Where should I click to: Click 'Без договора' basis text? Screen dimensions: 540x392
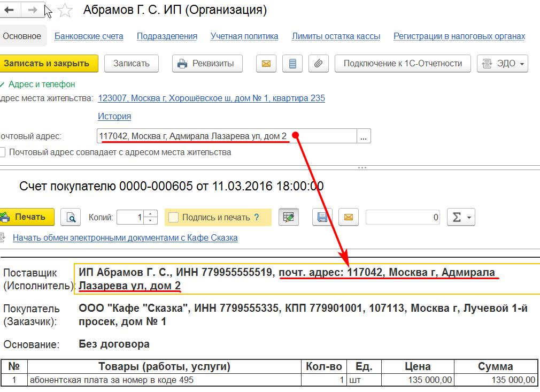point(114,344)
